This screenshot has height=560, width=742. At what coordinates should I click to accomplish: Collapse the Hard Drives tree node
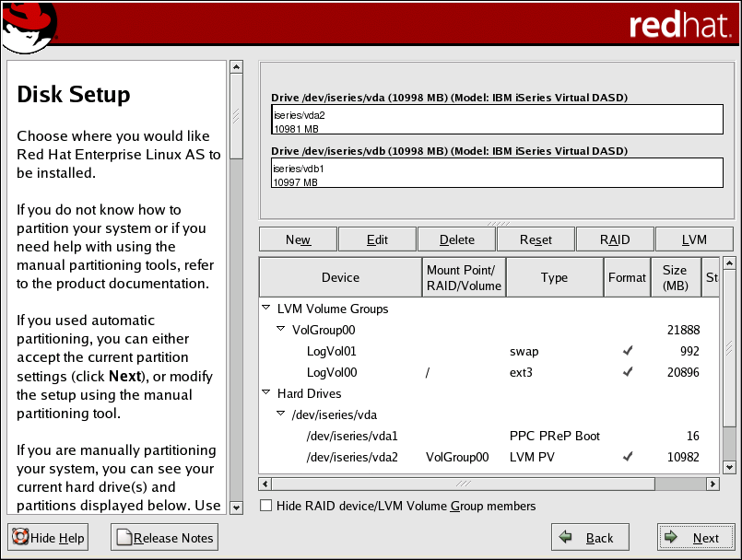[267, 393]
